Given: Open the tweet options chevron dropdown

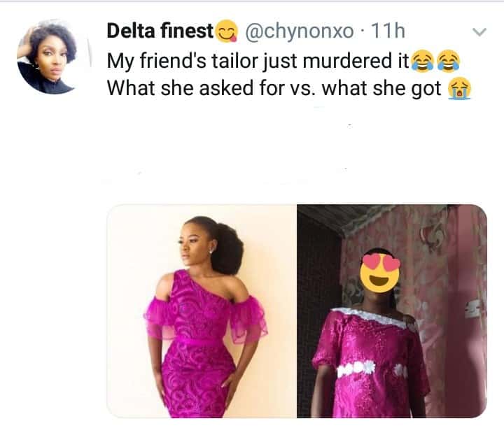Looking at the screenshot, I should (x=479, y=32).
